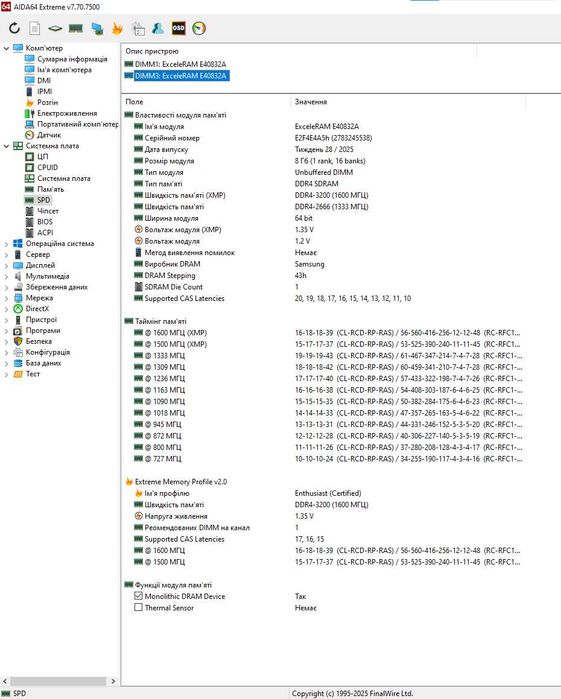Click the Refresh toolbar icon
Image resolution: width=561 pixels, height=699 pixels.
[15, 29]
